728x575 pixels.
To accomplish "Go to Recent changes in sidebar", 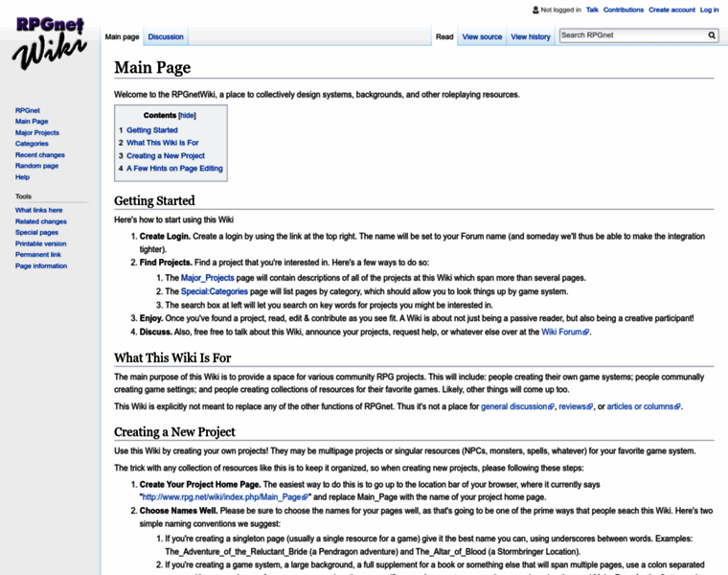I will 40,154.
